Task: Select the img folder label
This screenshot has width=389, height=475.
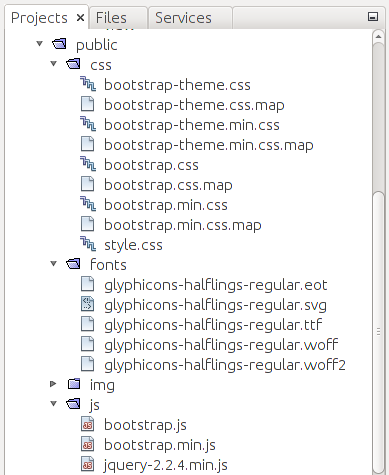Action: (102, 385)
